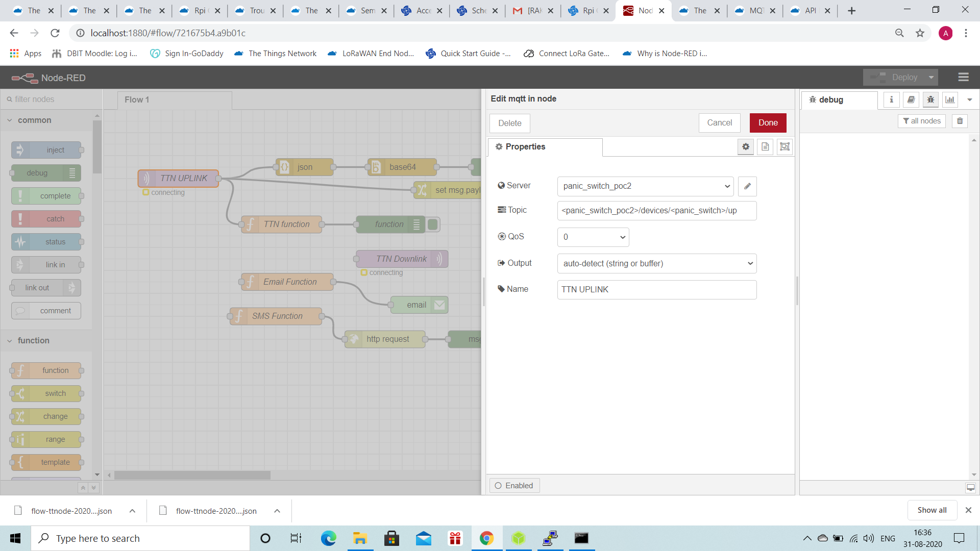Open first flow-ttnode download options chevron
Screen dimensions: 980x551
pos(132,511)
